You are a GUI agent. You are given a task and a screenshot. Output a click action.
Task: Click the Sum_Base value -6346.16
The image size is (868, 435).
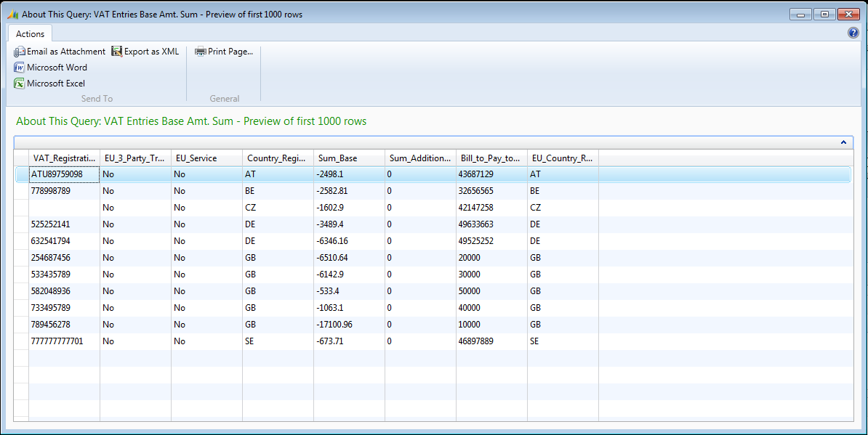tap(350, 241)
